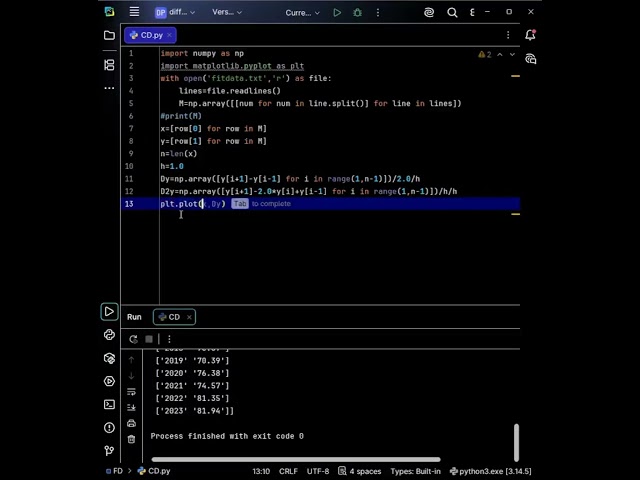Screen dimensions: 640x480
Task: Open editor tab options menu
Action: coord(508,35)
